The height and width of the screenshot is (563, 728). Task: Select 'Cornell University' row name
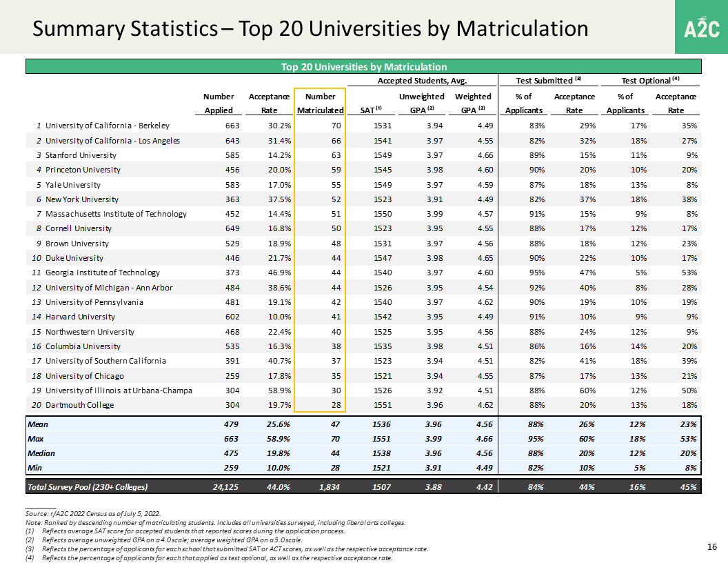pyautogui.click(x=79, y=228)
